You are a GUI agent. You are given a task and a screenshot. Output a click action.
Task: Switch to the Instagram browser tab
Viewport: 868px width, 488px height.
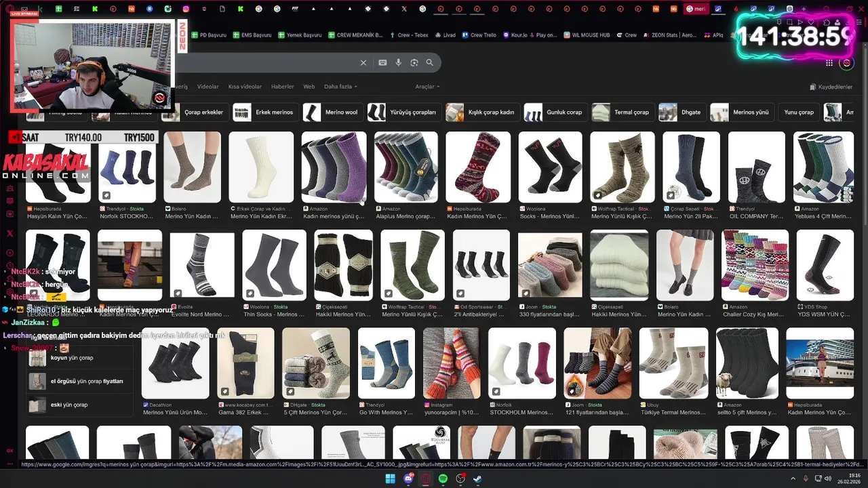pyautogui.click(x=186, y=9)
